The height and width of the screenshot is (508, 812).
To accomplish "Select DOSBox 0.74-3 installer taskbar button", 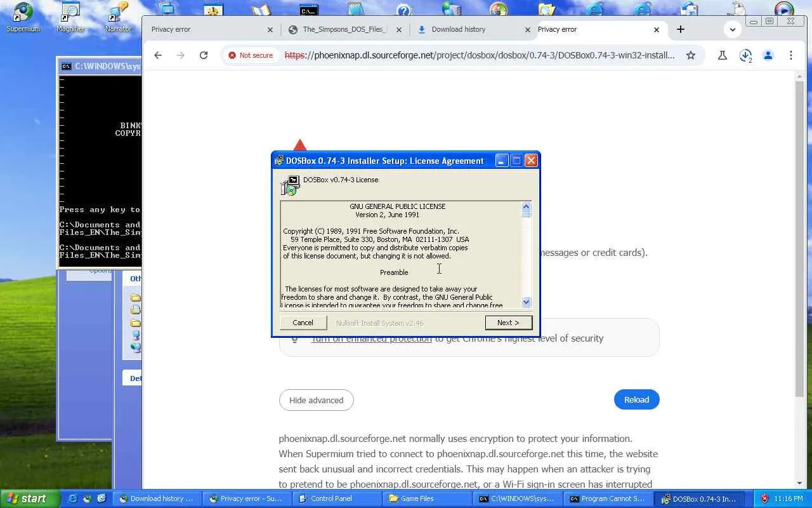I will click(699, 498).
